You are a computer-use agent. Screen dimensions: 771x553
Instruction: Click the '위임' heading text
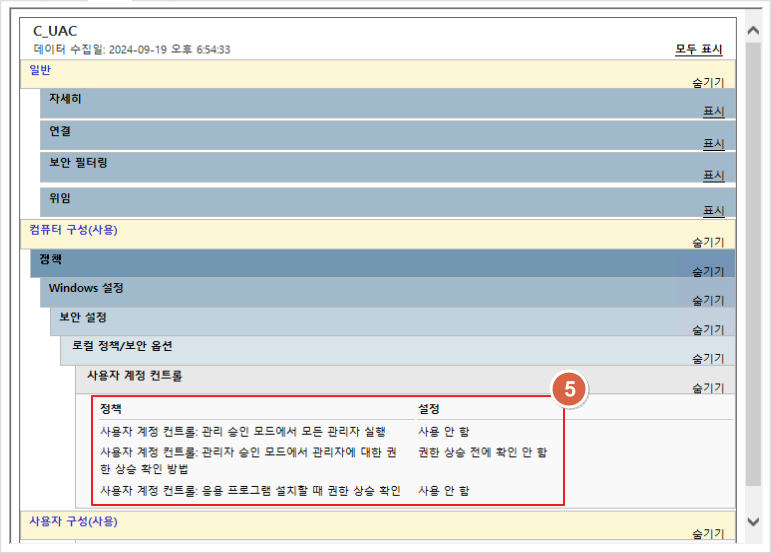[x=59, y=198]
